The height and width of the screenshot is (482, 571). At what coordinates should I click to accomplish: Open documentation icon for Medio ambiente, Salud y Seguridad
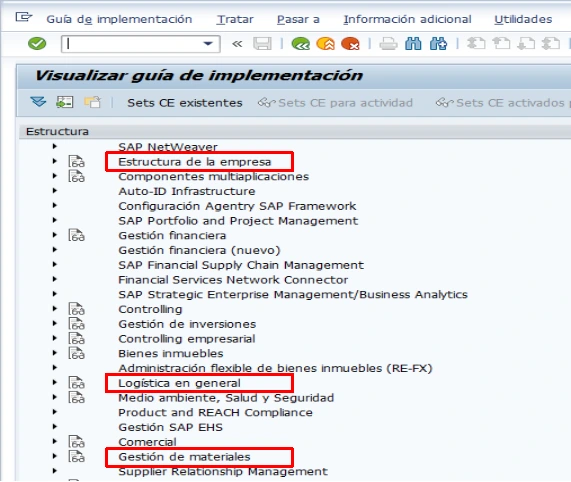click(76, 397)
